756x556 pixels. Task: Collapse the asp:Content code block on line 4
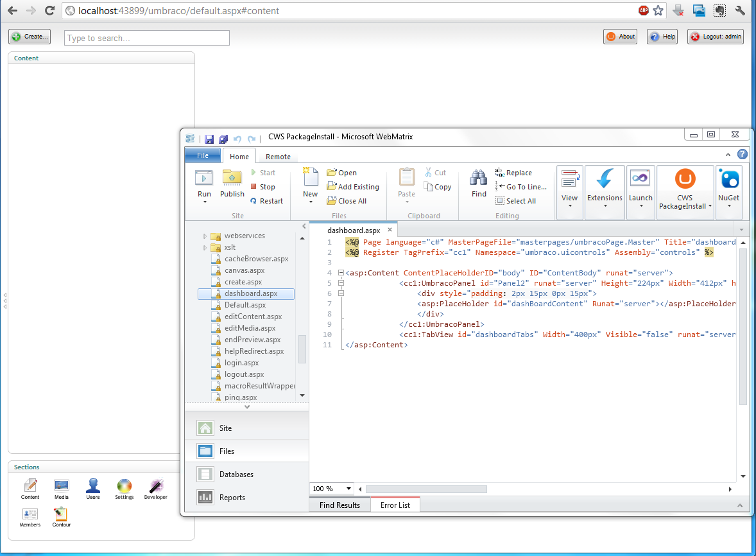[341, 273]
